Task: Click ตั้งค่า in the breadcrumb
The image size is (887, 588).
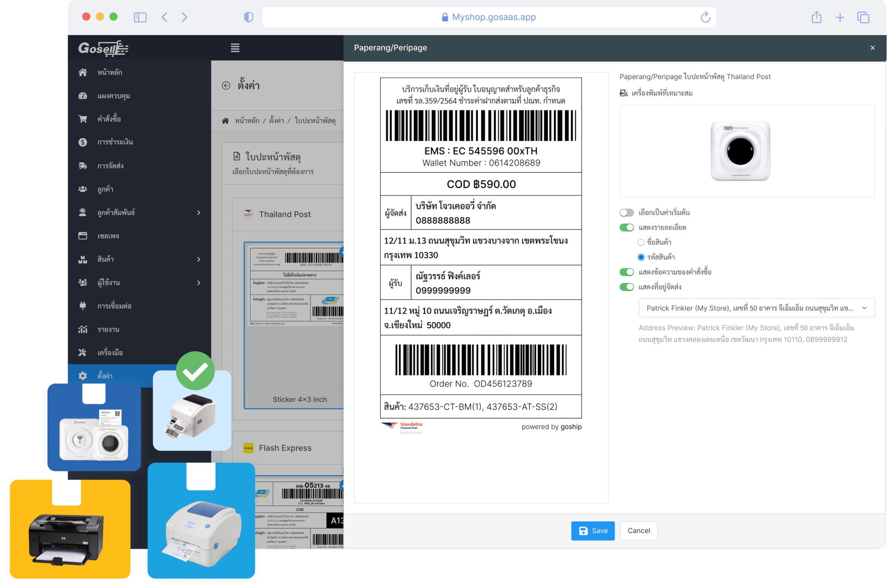Action: pos(277,121)
